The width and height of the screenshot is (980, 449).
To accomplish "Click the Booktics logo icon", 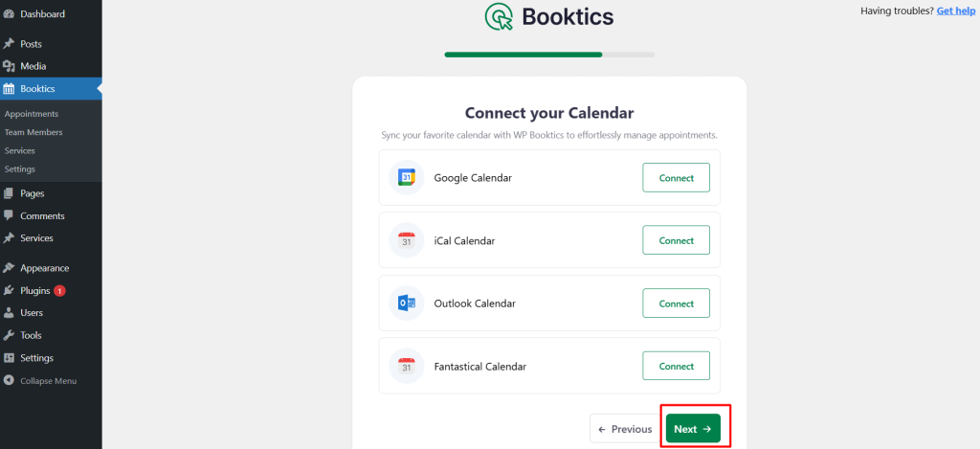I will point(499,17).
